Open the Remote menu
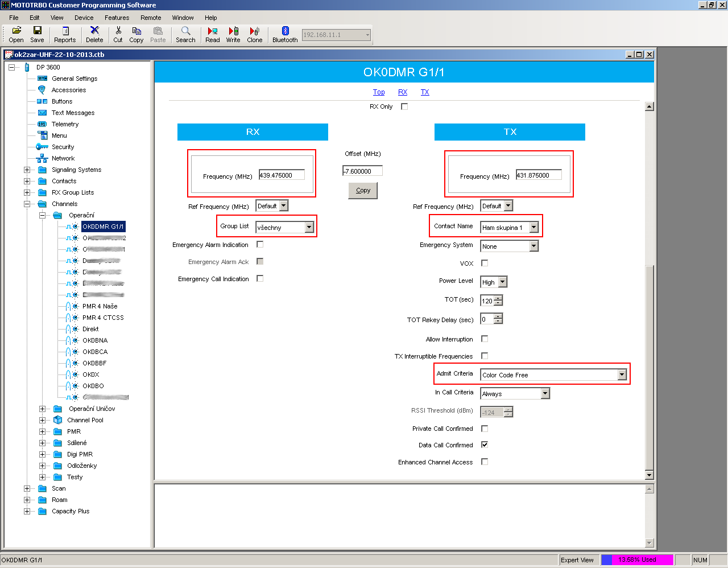The width and height of the screenshot is (728, 568). (x=151, y=18)
